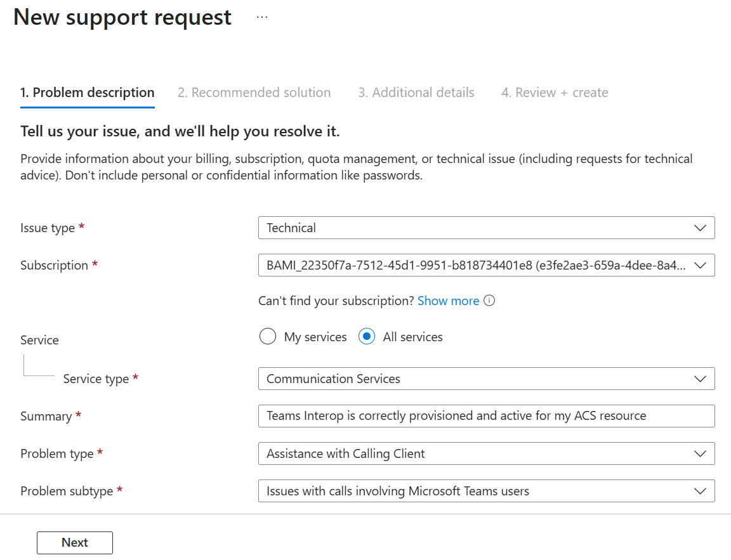Open the ellipsis menu next to page title
The height and width of the screenshot is (560, 731).
261,17
